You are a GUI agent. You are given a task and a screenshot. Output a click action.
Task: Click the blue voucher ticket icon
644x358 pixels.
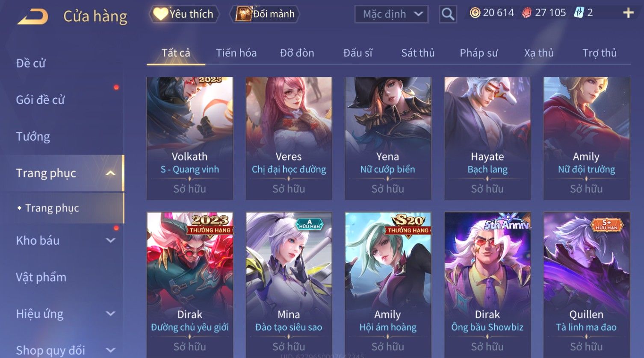point(579,13)
